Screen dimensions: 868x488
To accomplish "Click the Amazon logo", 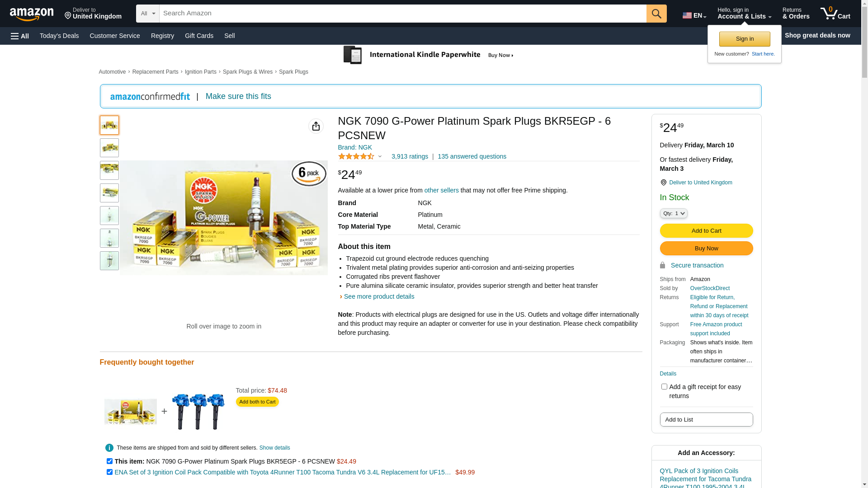I will (x=32, y=14).
